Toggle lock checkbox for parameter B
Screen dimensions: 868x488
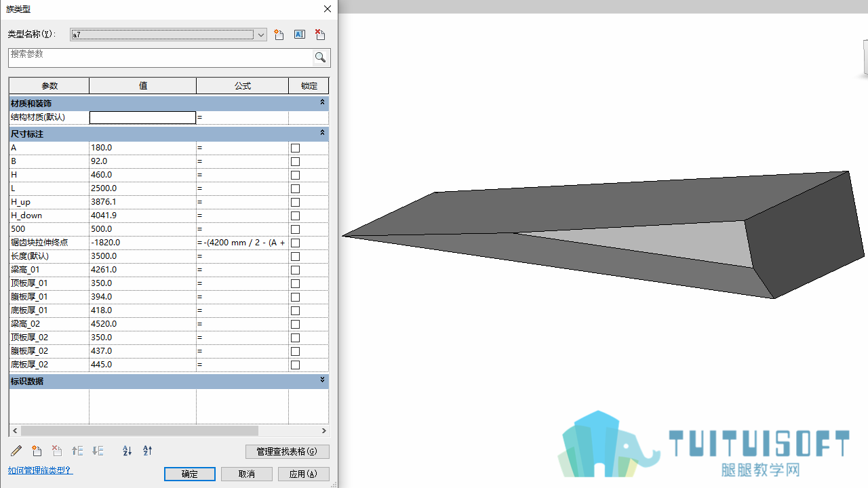(x=295, y=161)
